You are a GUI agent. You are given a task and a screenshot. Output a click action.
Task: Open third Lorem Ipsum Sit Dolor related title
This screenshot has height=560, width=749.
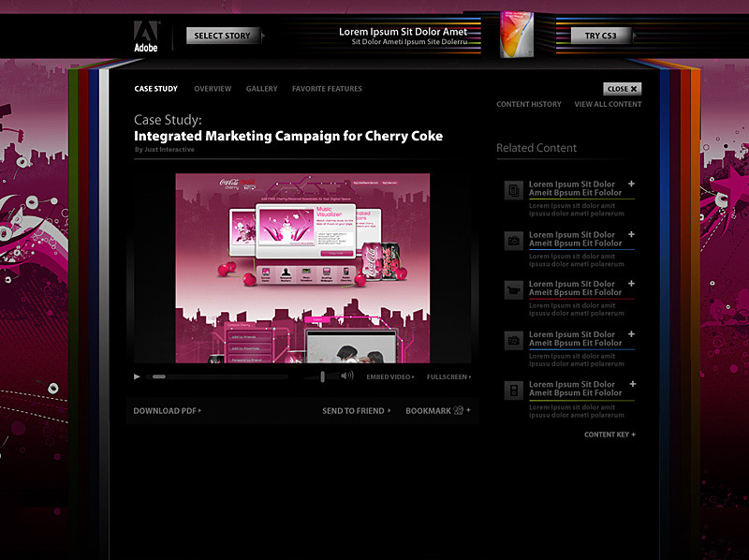[x=575, y=288]
